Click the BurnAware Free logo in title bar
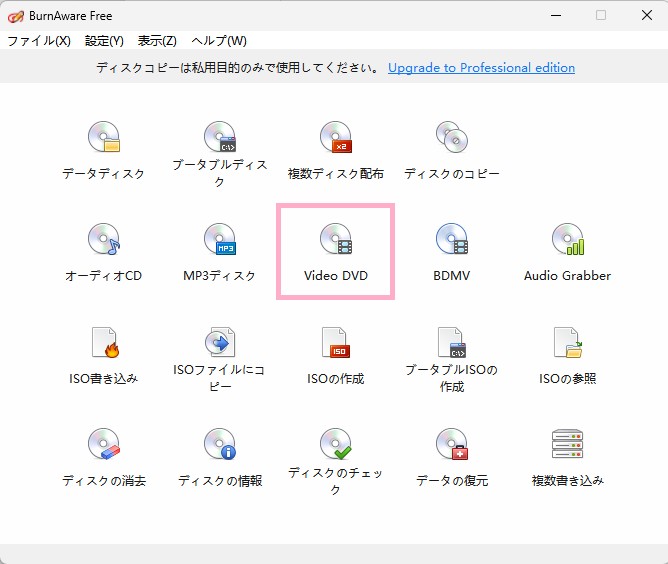Image resolution: width=668 pixels, height=564 pixels. tap(16, 17)
